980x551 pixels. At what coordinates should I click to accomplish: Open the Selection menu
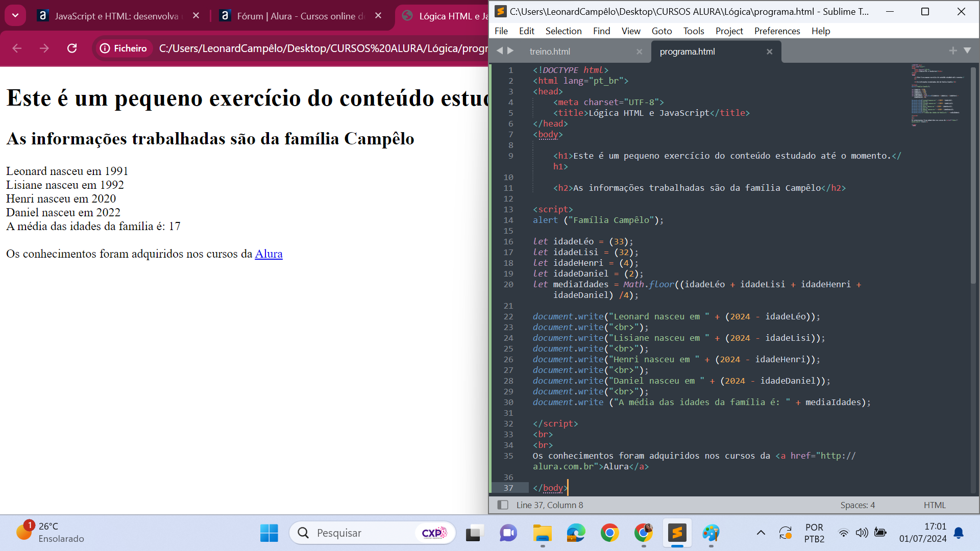point(563,31)
